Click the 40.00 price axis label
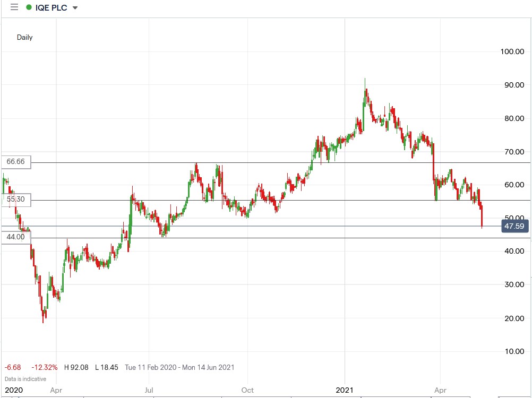Image resolution: width=532 pixels, height=398 pixels. (514, 251)
